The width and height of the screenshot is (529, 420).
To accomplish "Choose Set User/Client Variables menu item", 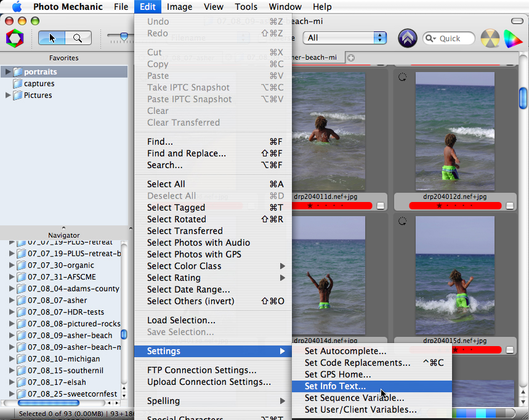I will click(x=372, y=410).
